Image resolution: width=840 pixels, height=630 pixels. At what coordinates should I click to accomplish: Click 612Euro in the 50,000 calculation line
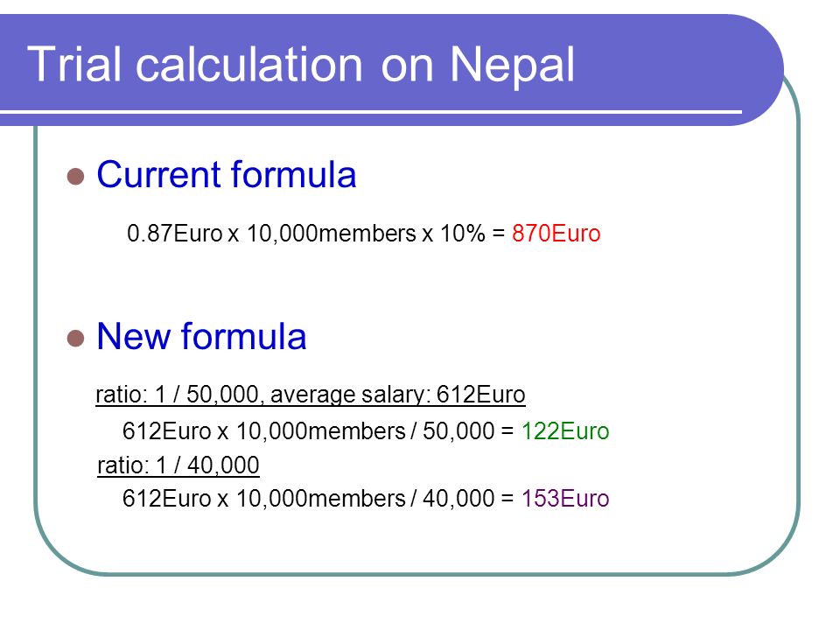(166, 431)
